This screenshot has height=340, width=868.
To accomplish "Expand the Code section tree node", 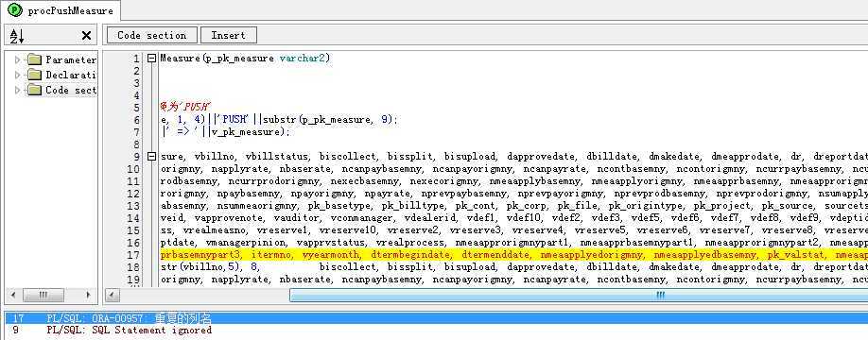I will (17, 90).
